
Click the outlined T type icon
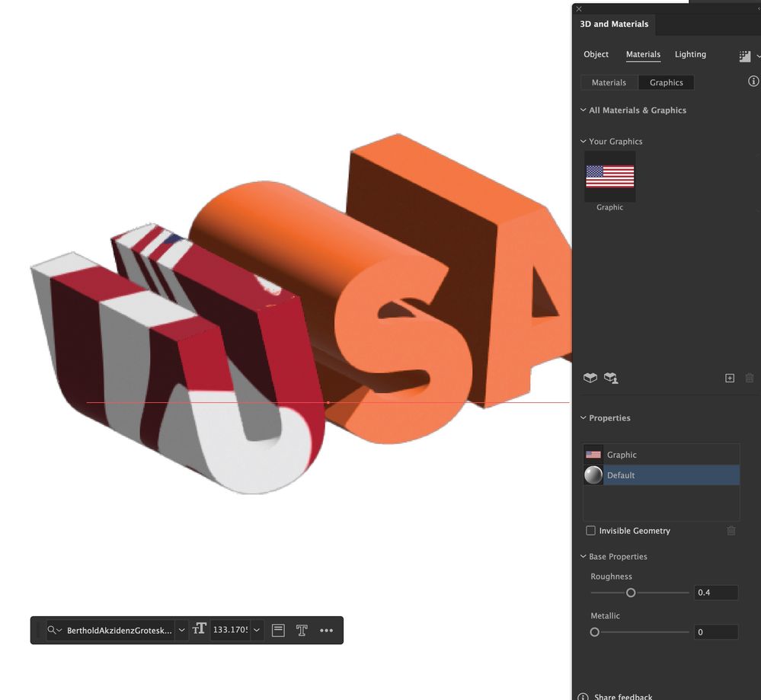pyautogui.click(x=302, y=630)
